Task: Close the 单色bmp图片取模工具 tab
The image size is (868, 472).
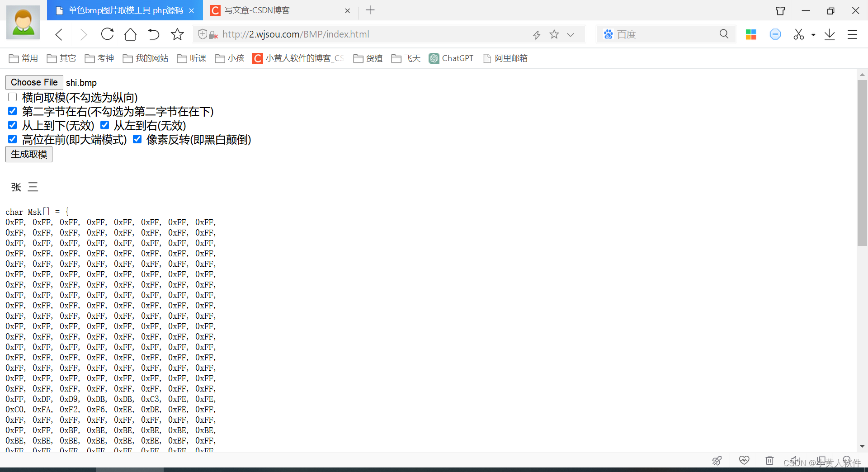Action: point(192,10)
